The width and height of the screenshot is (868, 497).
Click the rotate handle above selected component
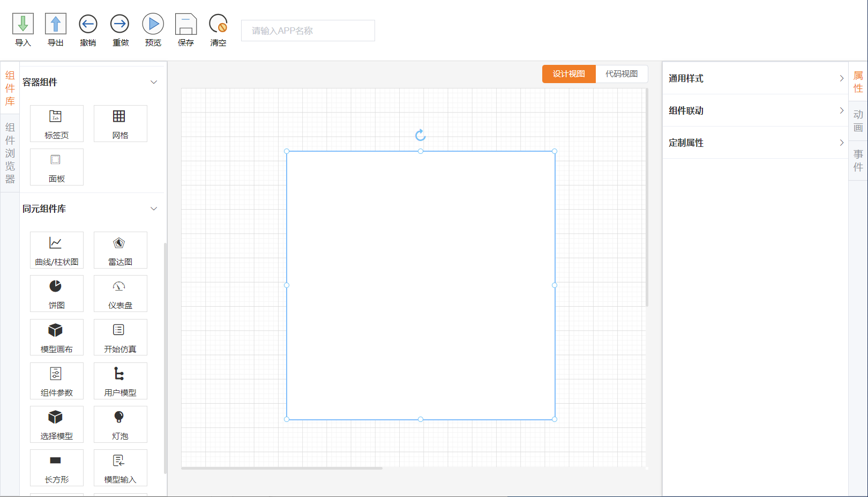[x=421, y=135]
